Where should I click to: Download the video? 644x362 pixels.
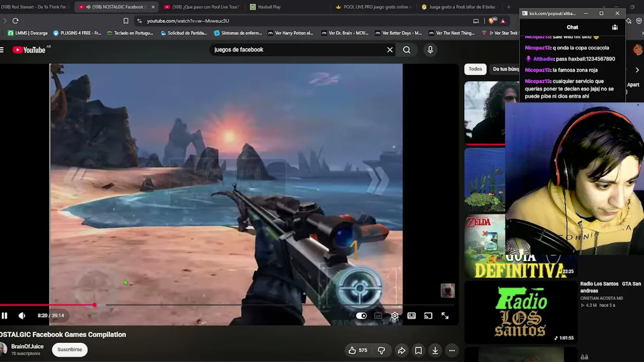[435, 350]
